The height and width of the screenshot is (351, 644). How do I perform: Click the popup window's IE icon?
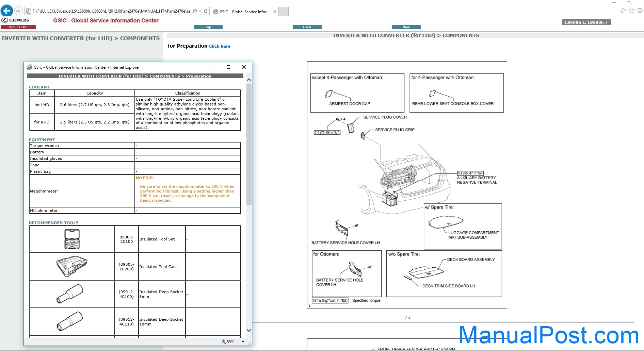[x=29, y=67]
